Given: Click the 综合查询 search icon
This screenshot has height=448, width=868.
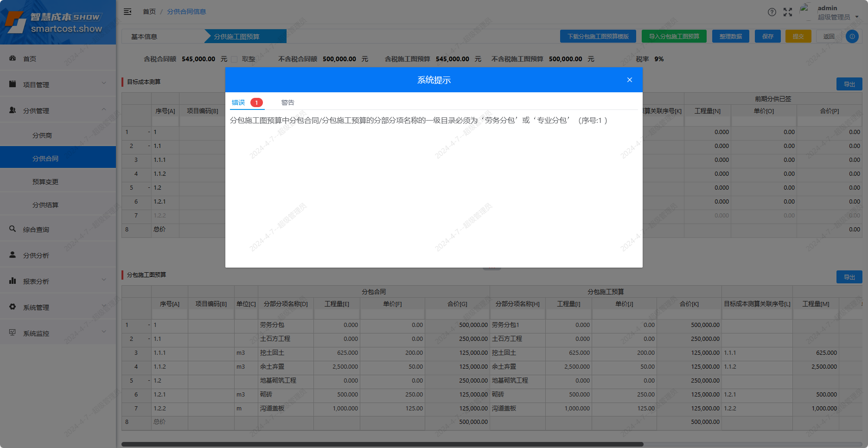Looking at the screenshot, I should pos(13,229).
